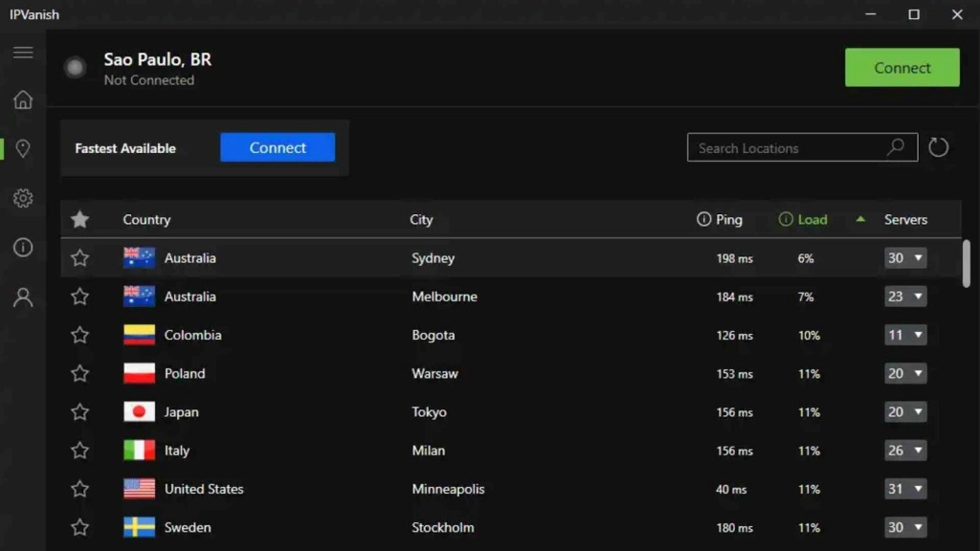Select the Tokyo city cell
The height and width of the screenshot is (551, 980).
pos(429,412)
